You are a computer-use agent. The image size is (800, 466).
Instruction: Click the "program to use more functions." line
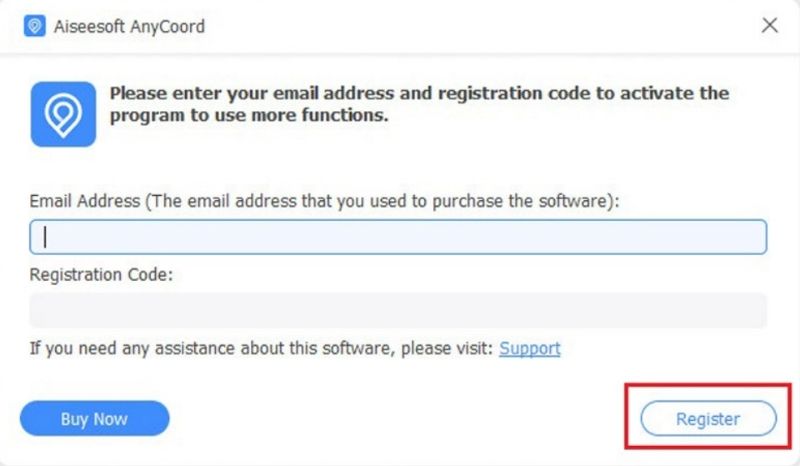click(x=249, y=115)
